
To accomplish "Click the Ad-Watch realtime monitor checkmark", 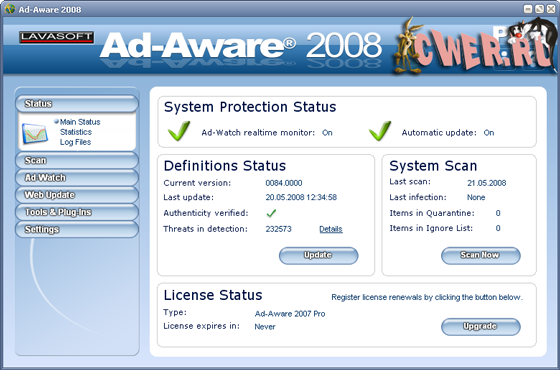I will pos(179,131).
